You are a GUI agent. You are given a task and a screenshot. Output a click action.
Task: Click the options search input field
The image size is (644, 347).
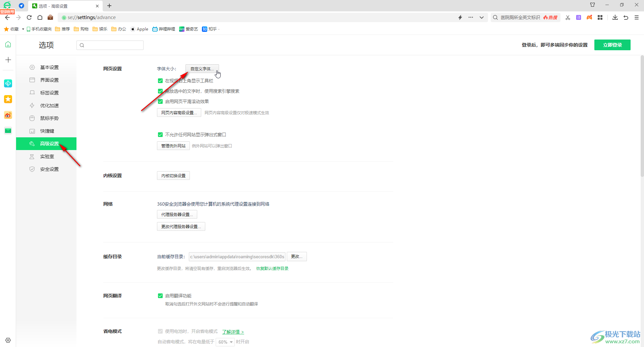coord(110,45)
